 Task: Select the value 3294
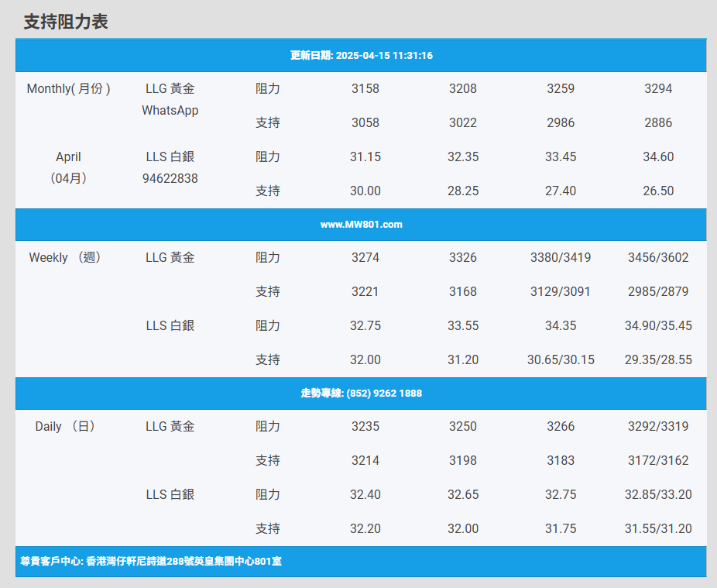pos(658,88)
